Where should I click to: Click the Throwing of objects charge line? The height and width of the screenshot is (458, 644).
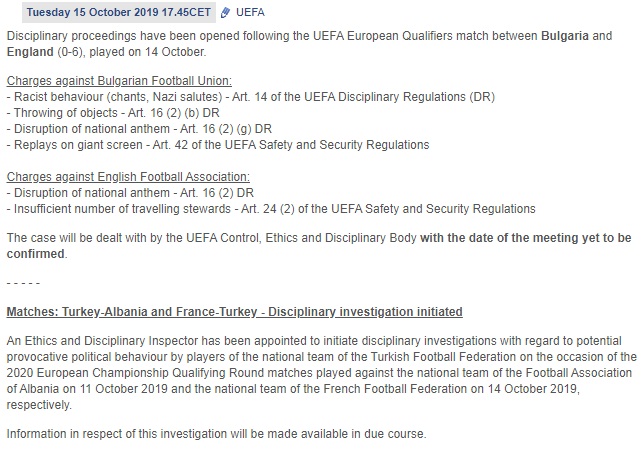[x=113, y=113]
